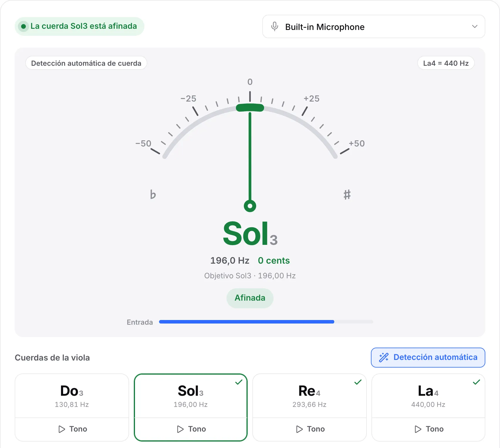The width and height of the screenshot is (500, 448).
Task: Click the −50 gauge scale label
Action: (143, 143)
